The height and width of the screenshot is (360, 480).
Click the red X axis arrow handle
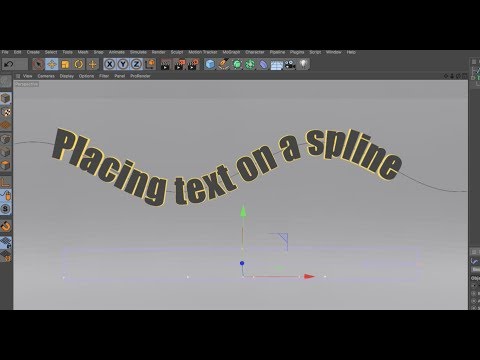coord(309,276)
